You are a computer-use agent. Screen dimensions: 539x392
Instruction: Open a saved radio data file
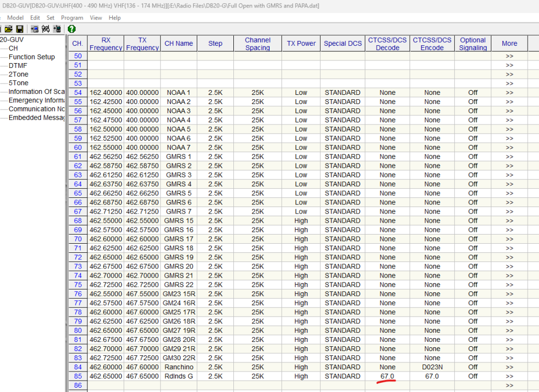coord(8,29)
